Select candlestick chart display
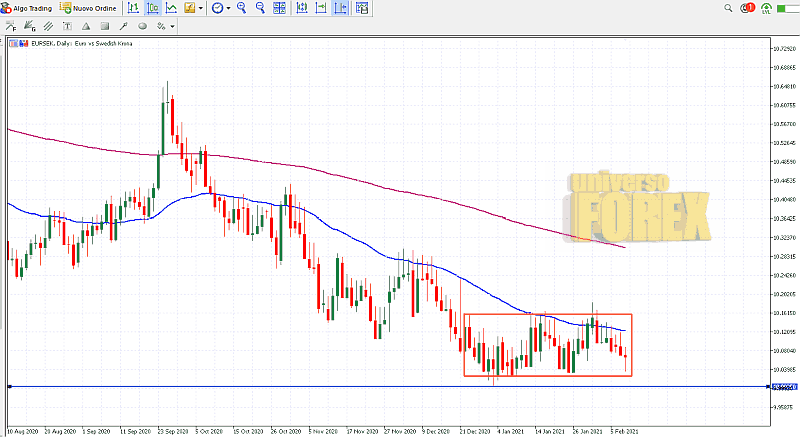This screenshot has height=437, width=800. click(153, 8)
